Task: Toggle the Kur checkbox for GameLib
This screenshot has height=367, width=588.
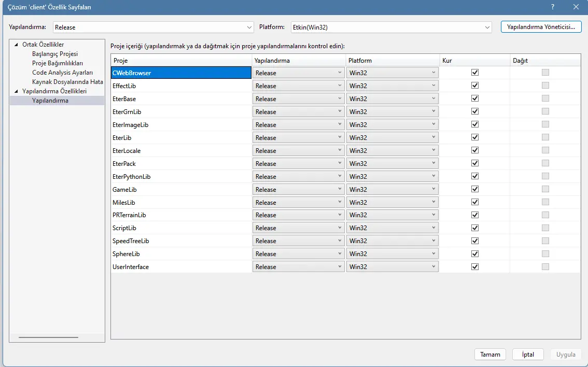Action: (x=474, y=189)
